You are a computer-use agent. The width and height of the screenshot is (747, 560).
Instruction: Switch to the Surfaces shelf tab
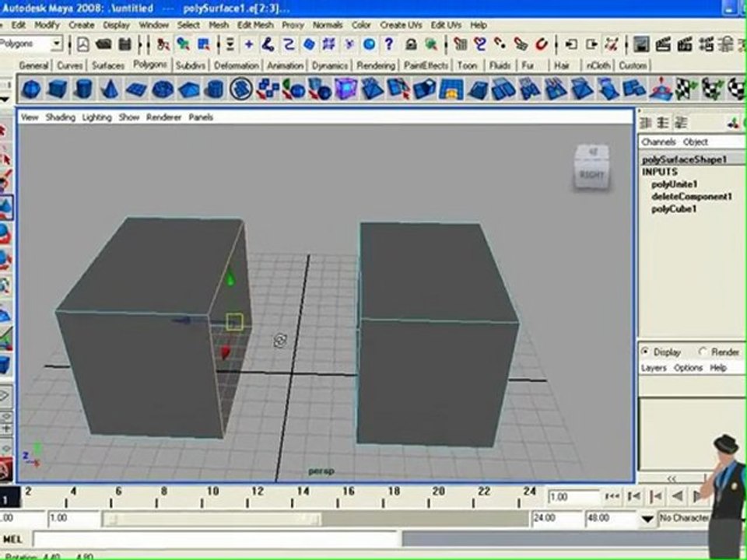[108, 65]
